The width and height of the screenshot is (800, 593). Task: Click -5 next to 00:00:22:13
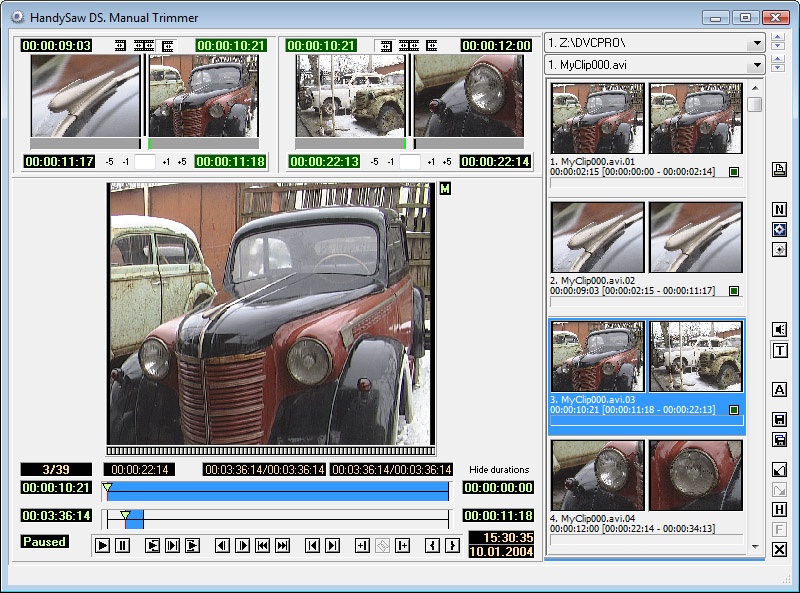[374, 162]
